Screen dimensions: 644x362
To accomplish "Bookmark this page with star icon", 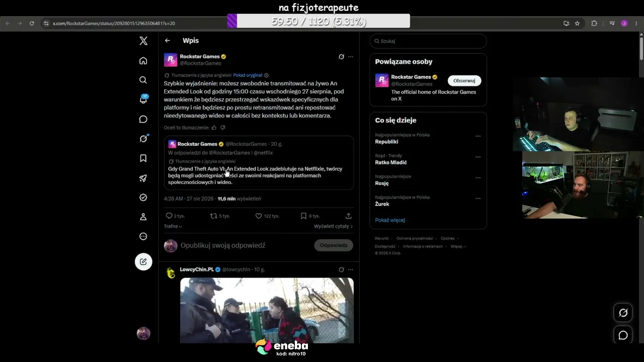I will click(577, 23).
